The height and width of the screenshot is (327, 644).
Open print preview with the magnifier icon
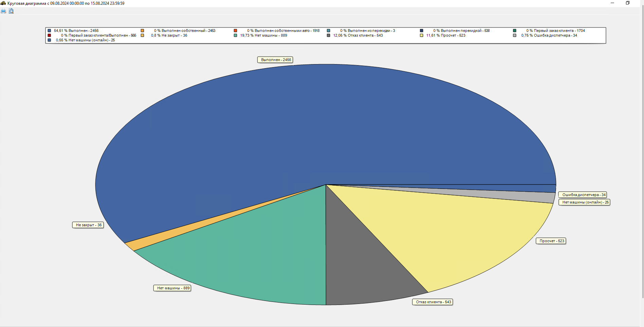coord(11,11)
